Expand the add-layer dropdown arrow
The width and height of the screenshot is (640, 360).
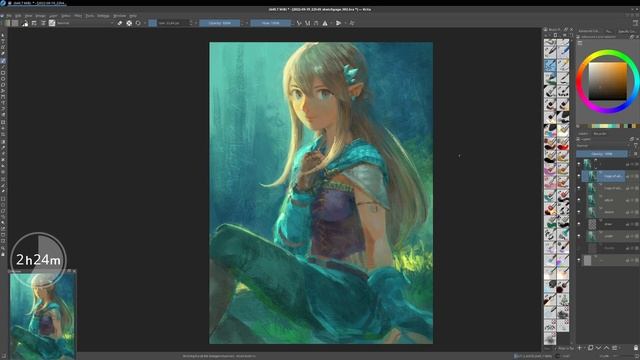pyautogui.click(x=584, y=348)
